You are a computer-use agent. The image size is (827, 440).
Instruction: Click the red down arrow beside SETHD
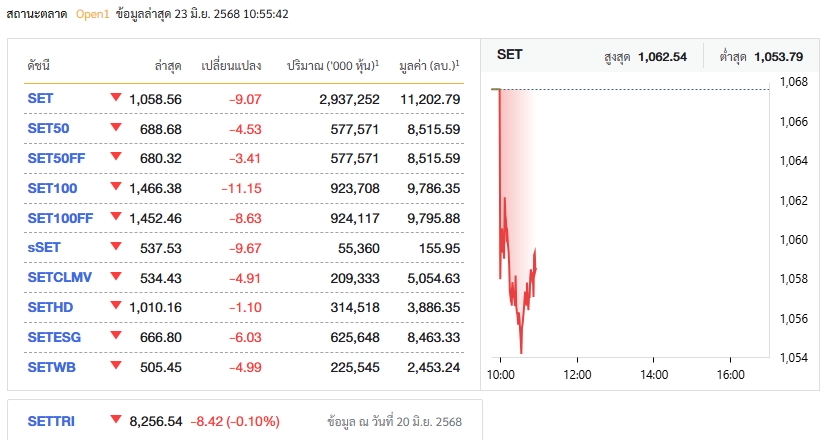coord(116,306)
